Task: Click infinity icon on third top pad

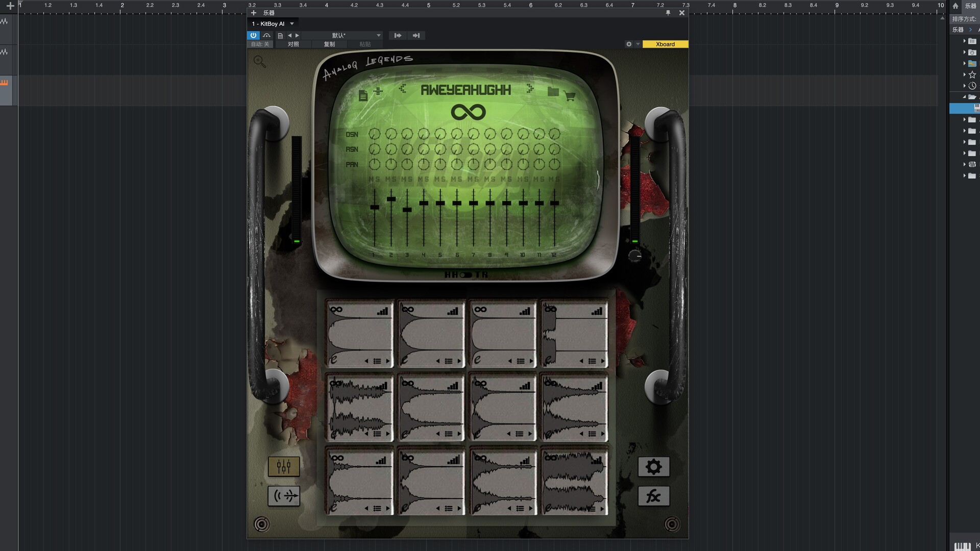Action: tap(480, 309)
